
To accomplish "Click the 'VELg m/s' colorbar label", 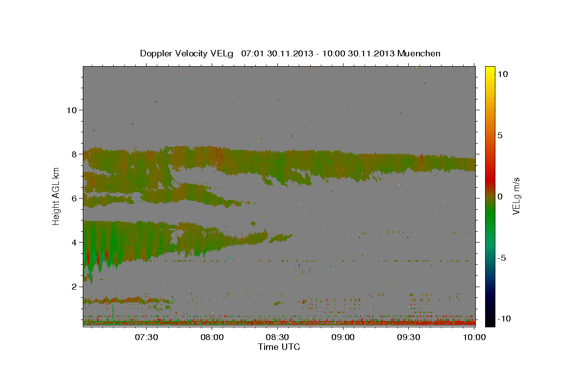I will pos(516,196).
